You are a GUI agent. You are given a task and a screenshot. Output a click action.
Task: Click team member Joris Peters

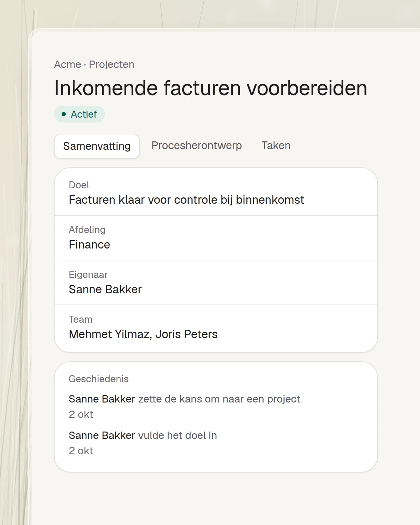click(x=187, y=334)
